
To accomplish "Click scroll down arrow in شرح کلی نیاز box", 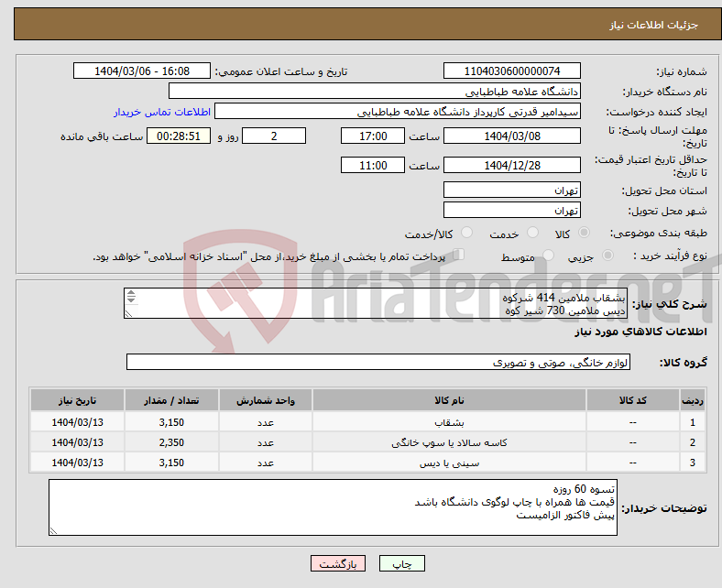I will (x=131, y=299).
